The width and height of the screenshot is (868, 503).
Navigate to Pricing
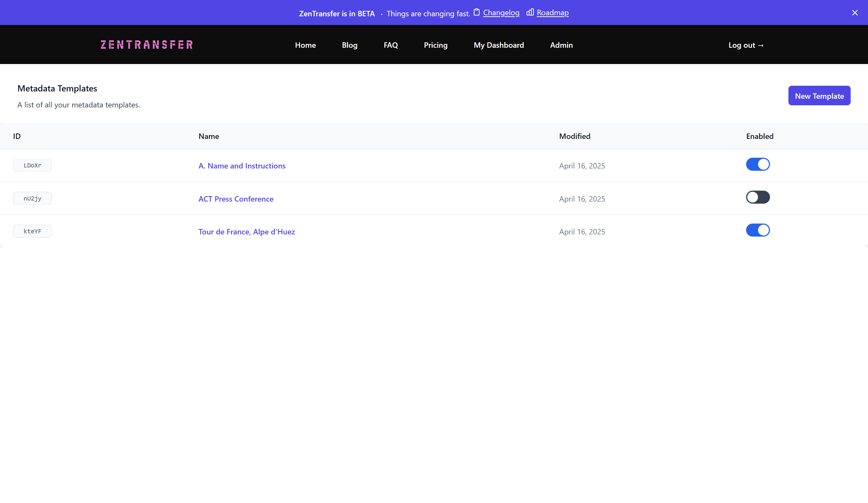[435, 45]
